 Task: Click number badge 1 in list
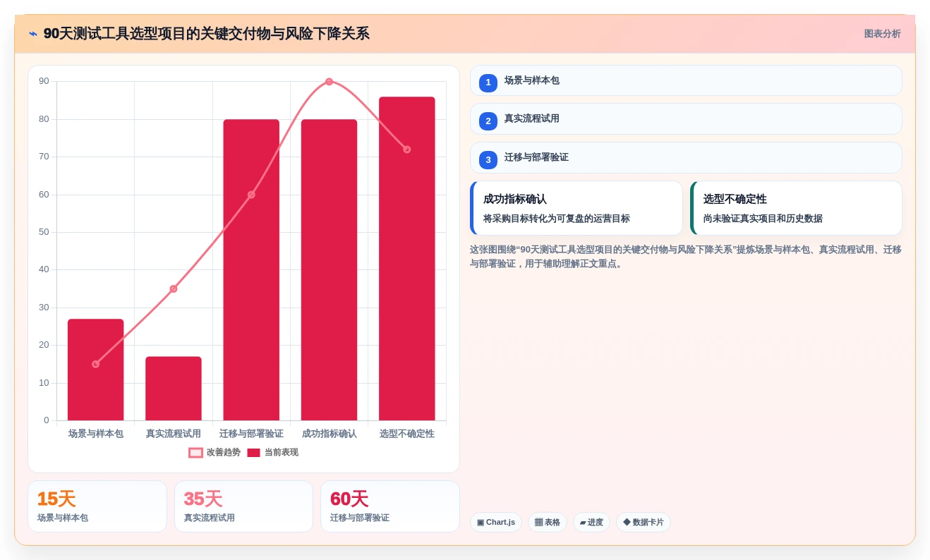(x=488, y=83)
